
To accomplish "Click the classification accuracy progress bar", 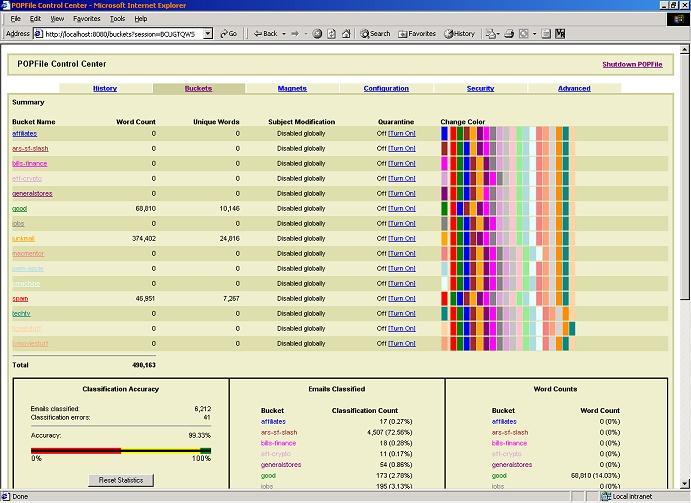I will point(121,451).
